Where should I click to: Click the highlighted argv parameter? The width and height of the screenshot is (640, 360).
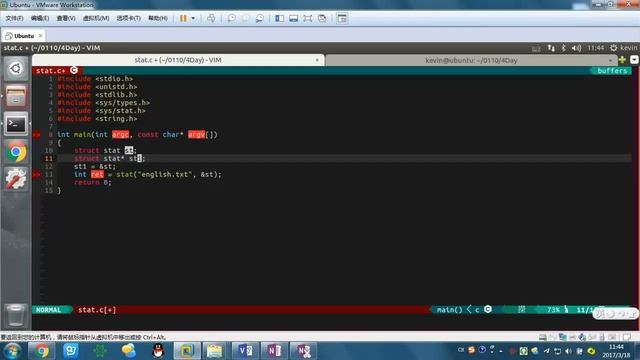tap(196, 135)
